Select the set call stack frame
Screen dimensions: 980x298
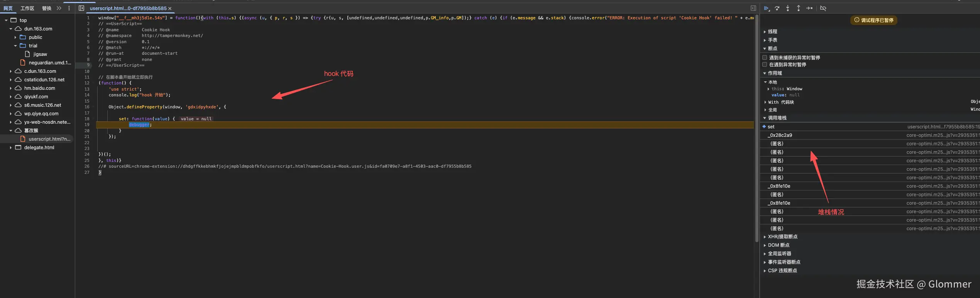tap(870, 126)
